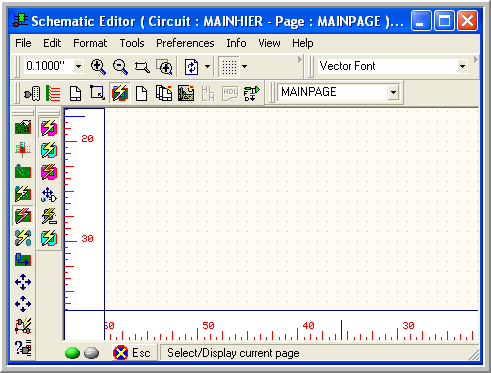Viewport: 491px width, 373px height.
Task: Click the zoom out magnifier icon
Action: pos(120,67)
